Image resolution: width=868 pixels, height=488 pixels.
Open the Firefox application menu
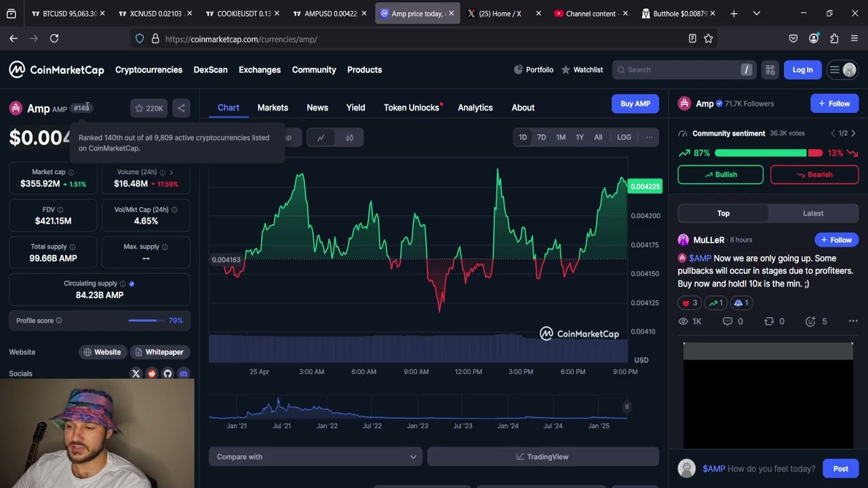point(854,39)
